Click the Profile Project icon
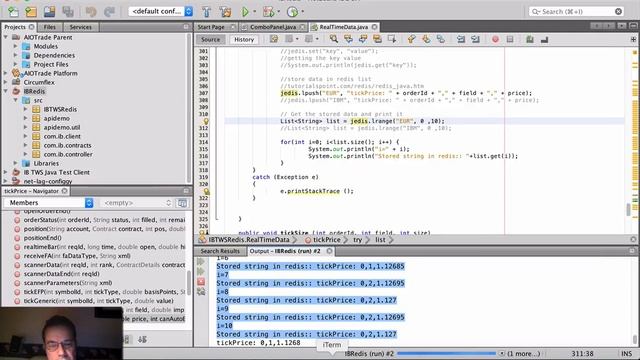The image size is (640, 360). point(292,11)
